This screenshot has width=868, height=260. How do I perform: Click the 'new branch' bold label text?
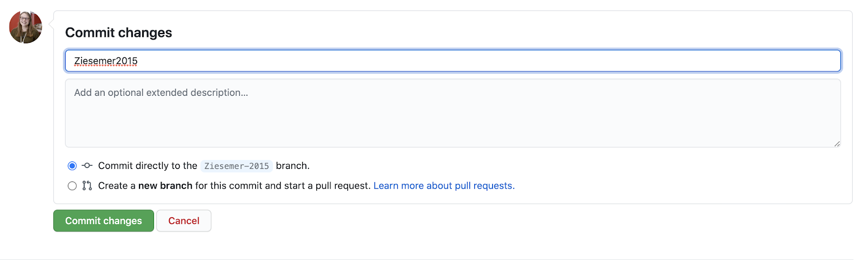(165, 186)
